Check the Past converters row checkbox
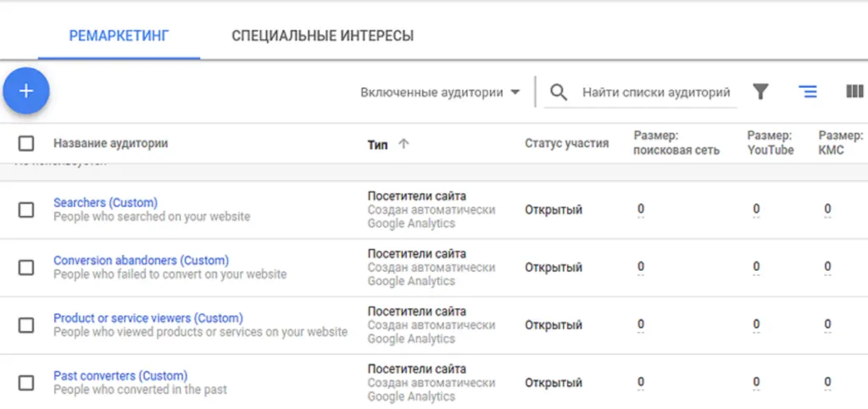The image size is (868, 409). click(x=26, y=383)
